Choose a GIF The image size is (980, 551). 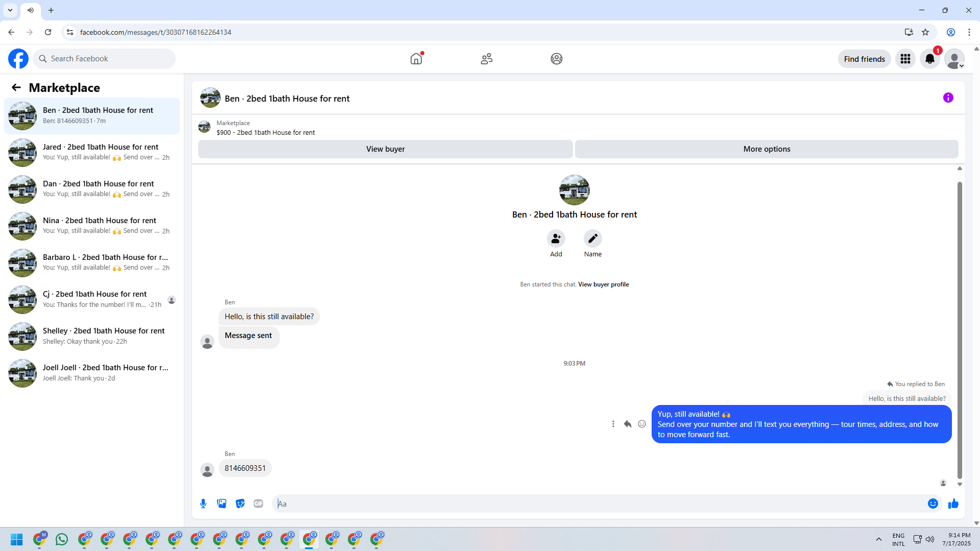pyautogui.click(x=258, y=504)
